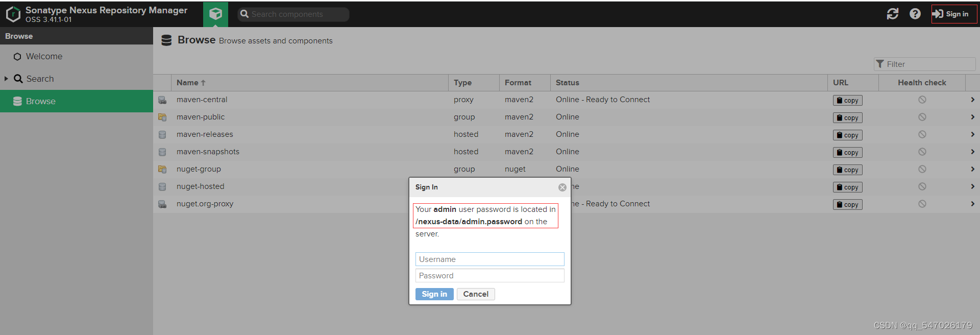
Task: Click Sign in button in dialog
Action: tap(434, 294)
